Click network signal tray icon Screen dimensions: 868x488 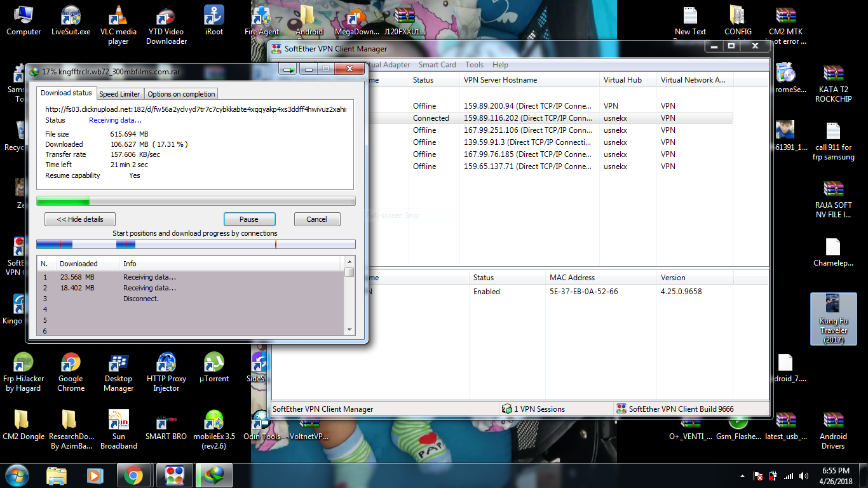coord(788,476)
